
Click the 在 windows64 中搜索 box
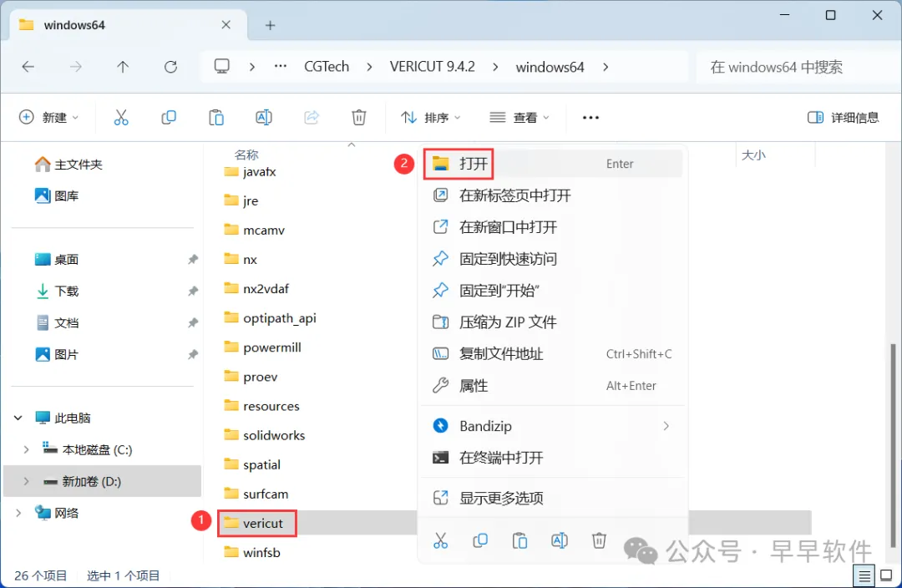(x=798, y=67)
